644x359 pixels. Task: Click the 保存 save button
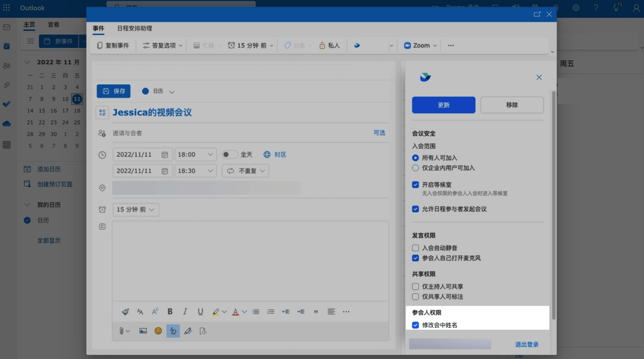[113, 91]
